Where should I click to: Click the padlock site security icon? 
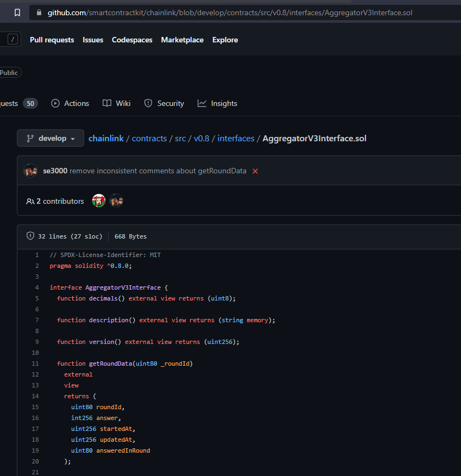[39, 12]
